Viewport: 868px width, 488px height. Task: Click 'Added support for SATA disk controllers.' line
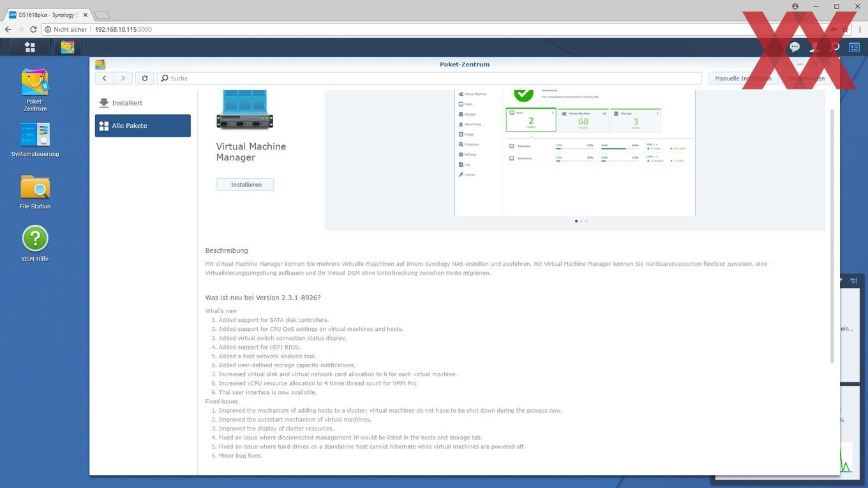[274, 320]
